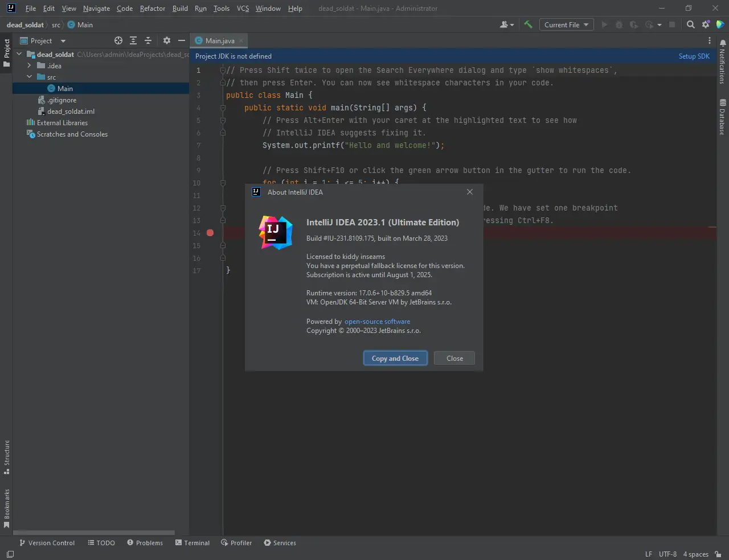
Task: Click the Copy and Close button
Action: 395,358
